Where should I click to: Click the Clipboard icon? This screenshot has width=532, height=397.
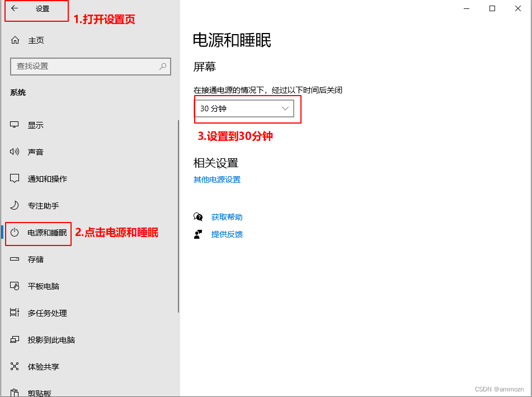(14, 393)
